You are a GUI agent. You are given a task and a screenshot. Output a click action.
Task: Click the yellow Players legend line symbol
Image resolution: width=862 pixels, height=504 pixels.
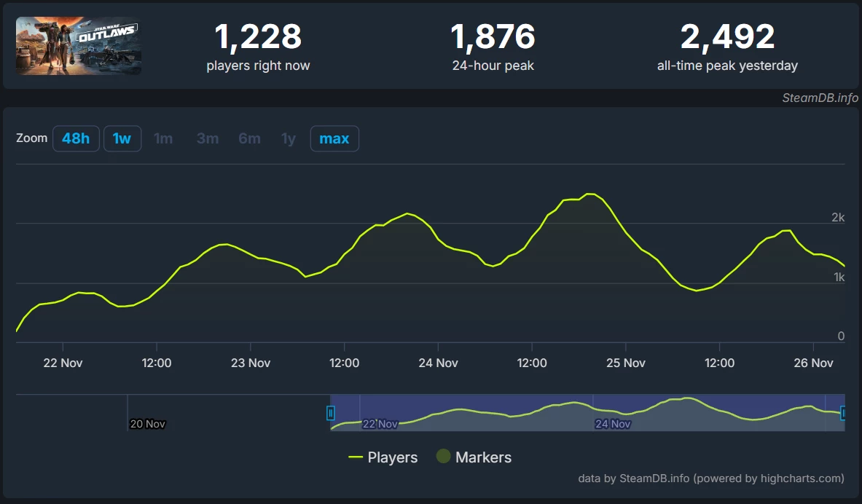click(x=356, y=457)
